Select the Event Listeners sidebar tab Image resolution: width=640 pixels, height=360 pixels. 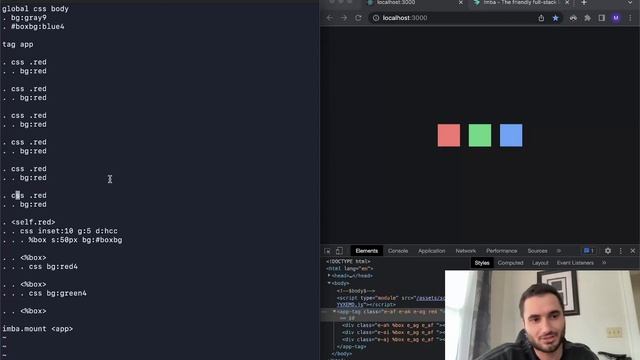click(575, 263)
